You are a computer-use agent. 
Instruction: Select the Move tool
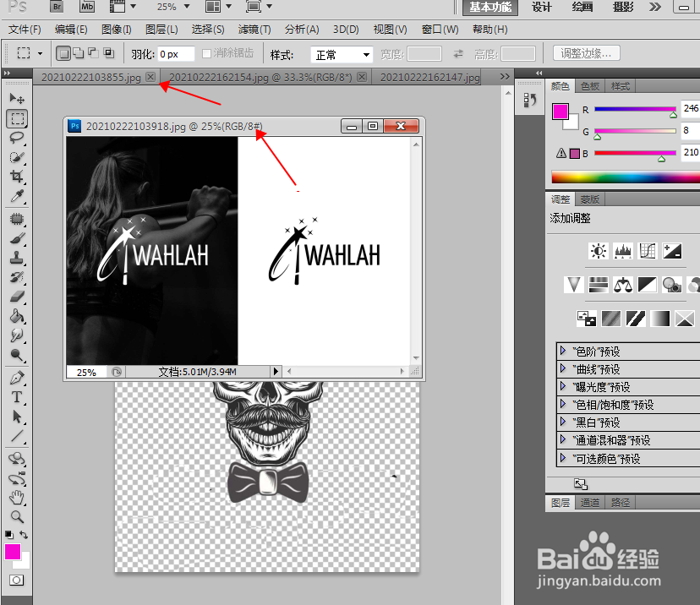(17, 99)
